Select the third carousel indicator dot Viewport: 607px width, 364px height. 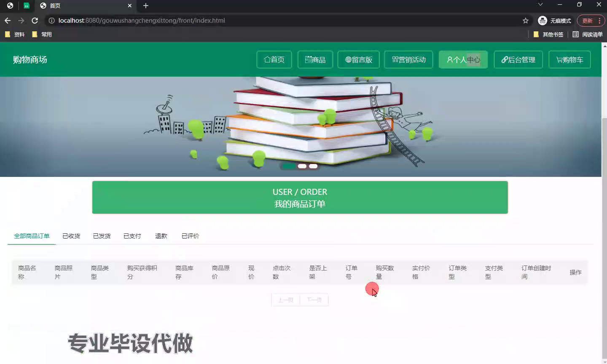click(x=313, y=166)
